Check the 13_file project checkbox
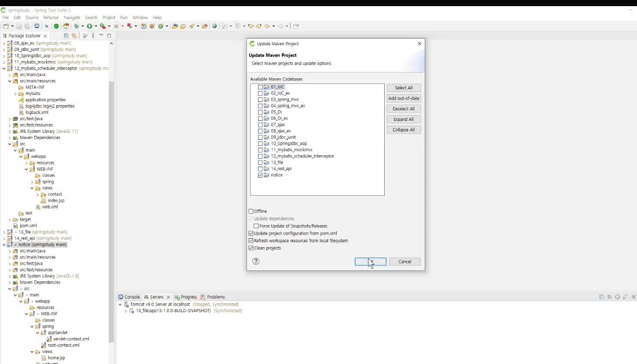The height and width of the screenshot is (364, 637). (x=260, y=163)
